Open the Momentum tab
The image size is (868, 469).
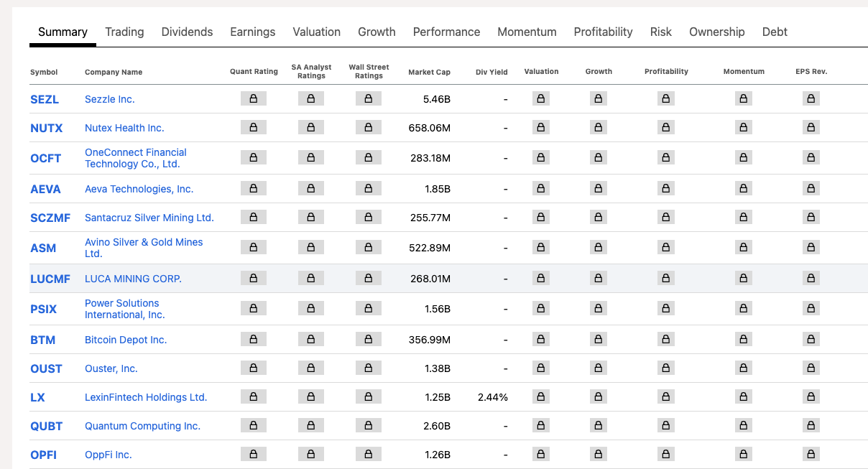(x=527, y=32)
